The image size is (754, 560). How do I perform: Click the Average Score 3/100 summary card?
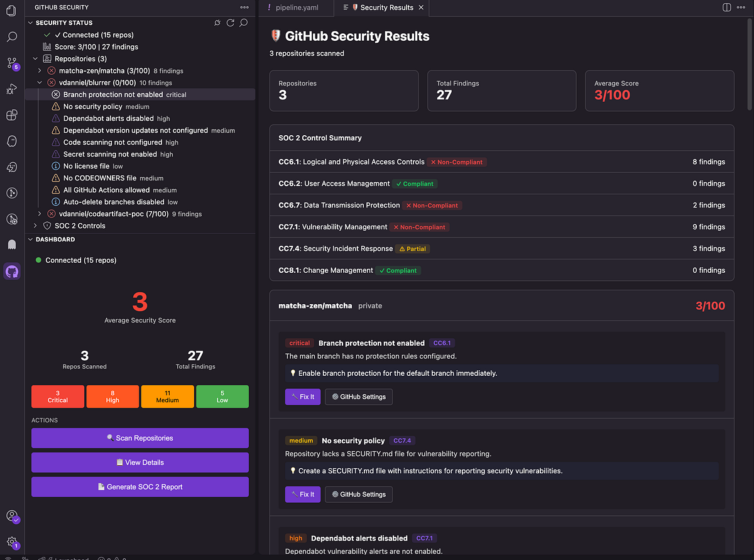tap(659, 91)
